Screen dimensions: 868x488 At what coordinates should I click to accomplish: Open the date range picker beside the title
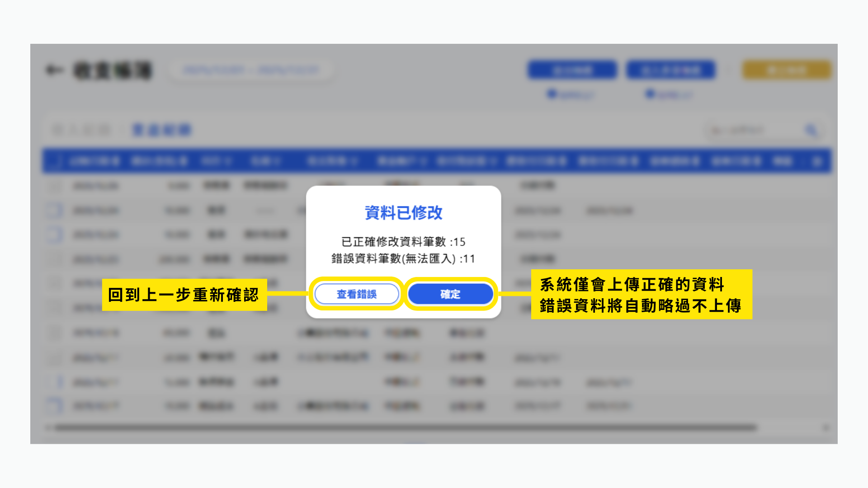(251, 70)
